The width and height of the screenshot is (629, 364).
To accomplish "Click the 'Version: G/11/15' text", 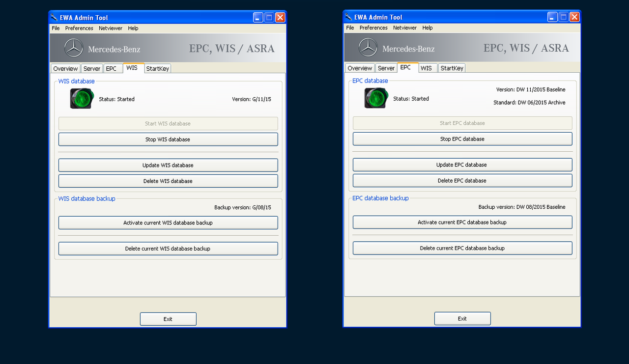I will click(x=252, y=99).
